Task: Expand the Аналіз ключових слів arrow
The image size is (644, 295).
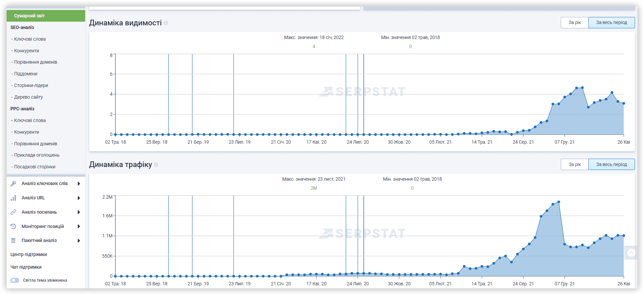Action: coord(79,184)
